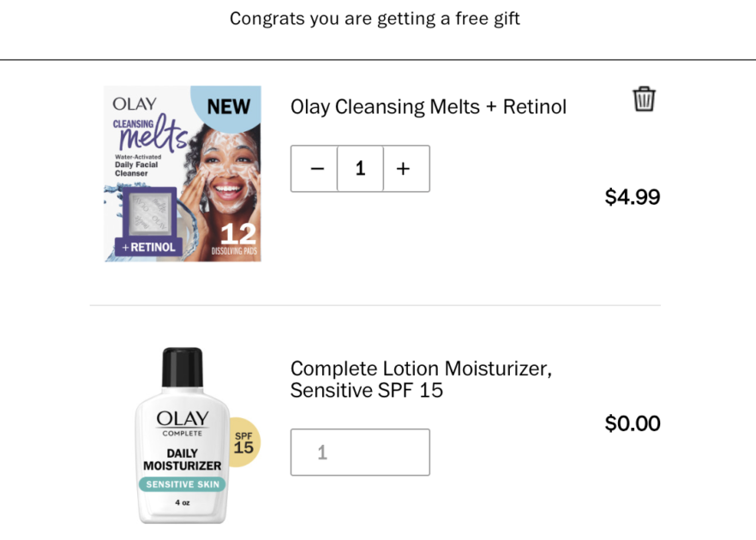This screenshot has height=540, width=756.
Task: Open the Olay Cleansing Melts + Retinol product link
Action: point(429,106)
